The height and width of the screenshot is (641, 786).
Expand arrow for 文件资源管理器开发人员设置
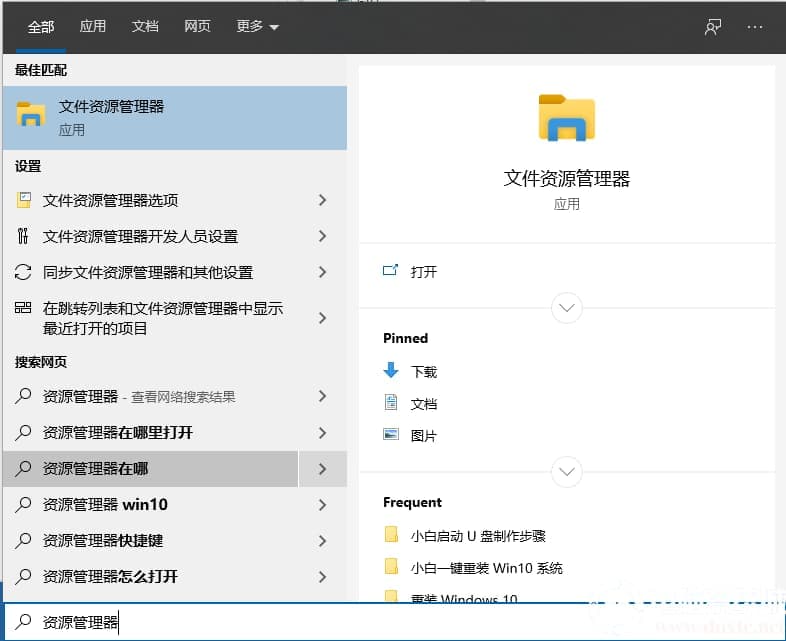click(x=322, y=236)
